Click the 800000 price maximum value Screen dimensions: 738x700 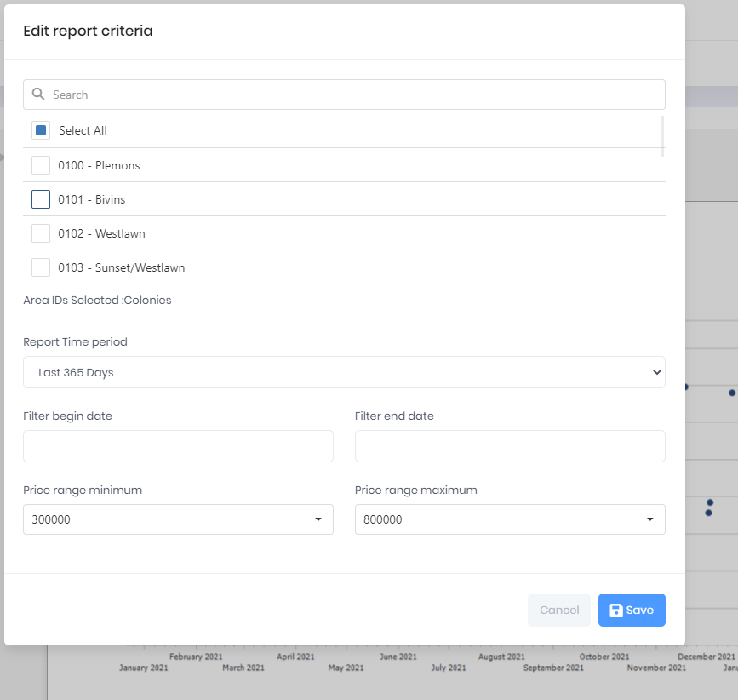[x=383, y=519]
